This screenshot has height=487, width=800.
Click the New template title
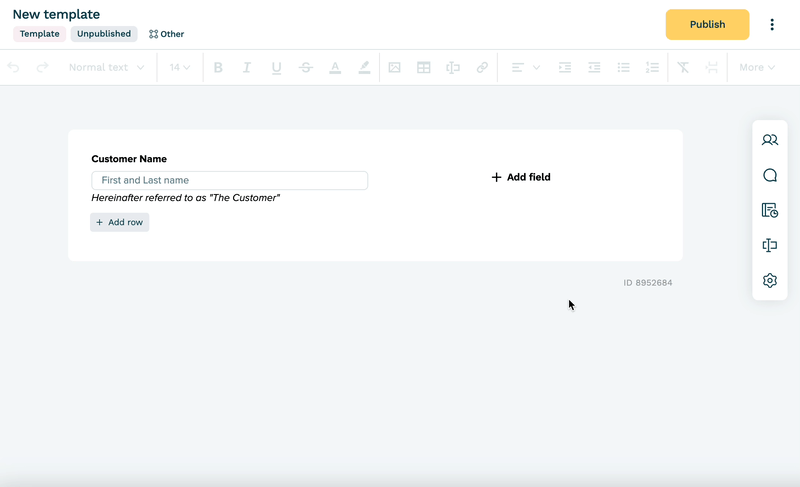[56, 14]
